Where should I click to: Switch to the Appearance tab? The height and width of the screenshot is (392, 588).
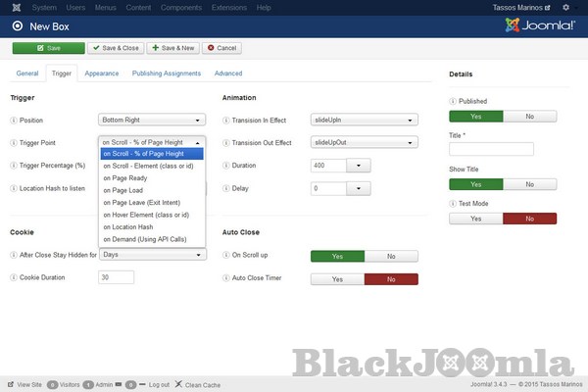tap(102, 73)
